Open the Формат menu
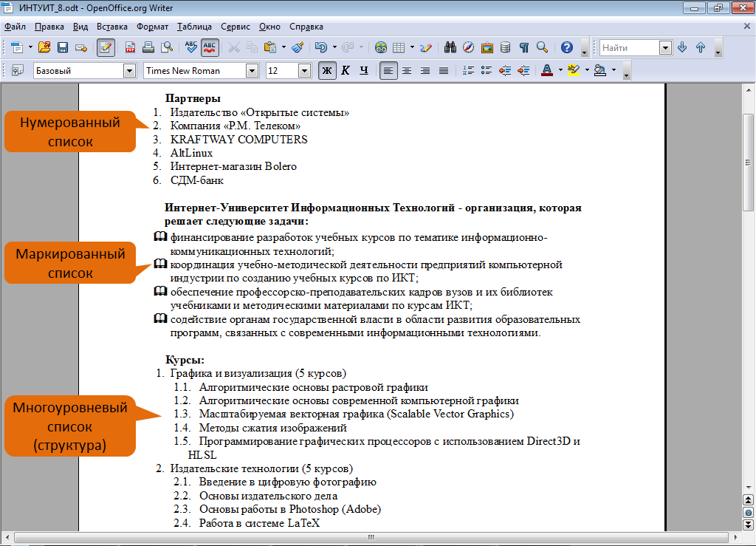756x546 pixels. pos(152,27)
